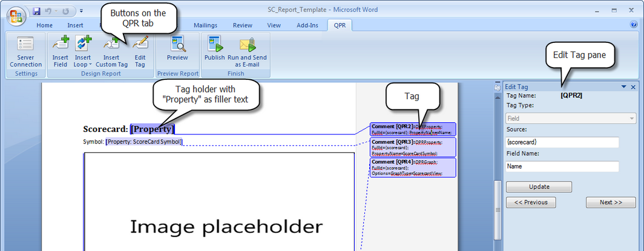Switch to the View tab

(x=274, y=25)
